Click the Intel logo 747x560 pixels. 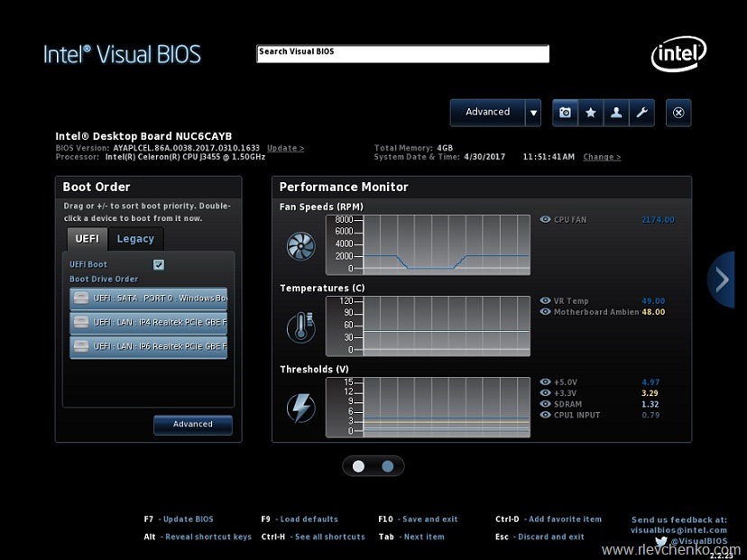tap(678, 54)
